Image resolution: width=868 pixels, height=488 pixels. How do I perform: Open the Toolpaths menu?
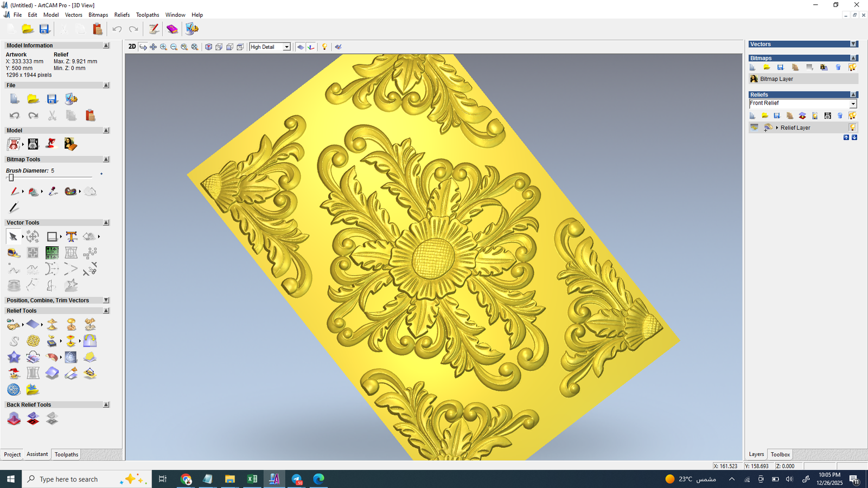(x=147, y=15)
